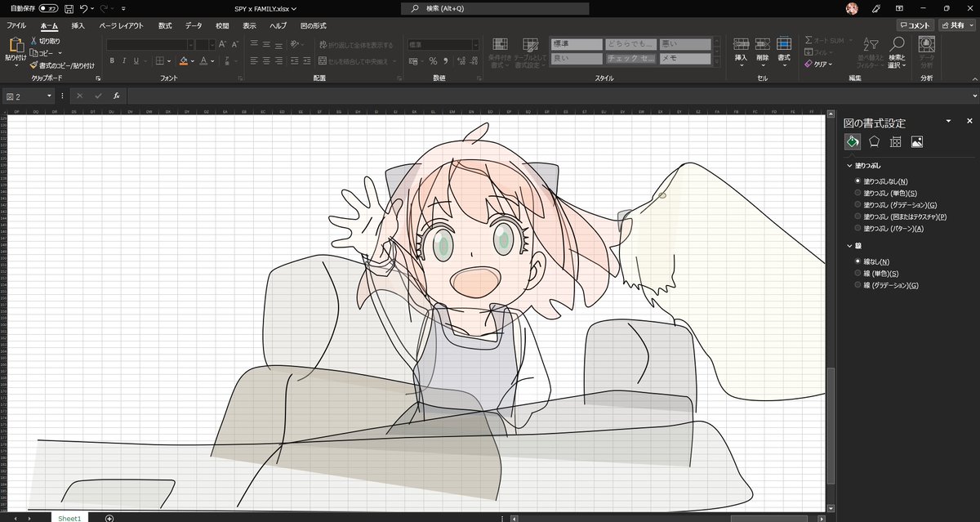
Task: Select 塗りつぶし (パターン)(A) radio button
Action: pos(857,229)
